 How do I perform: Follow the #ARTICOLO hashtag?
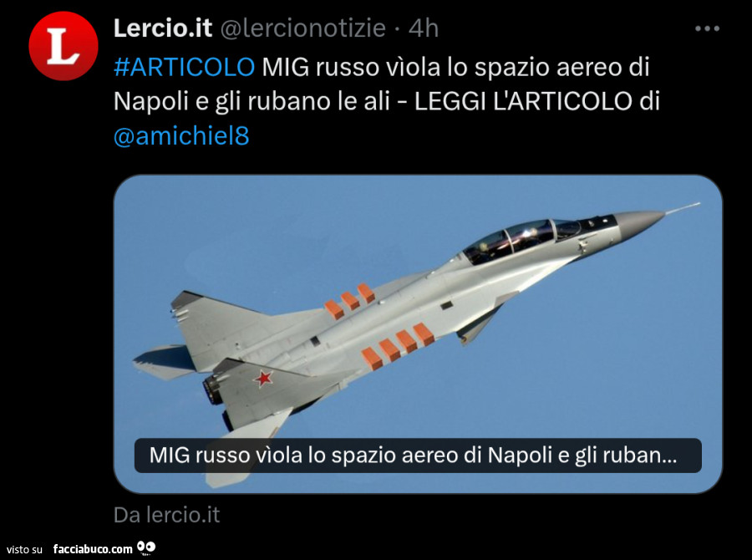184,67
